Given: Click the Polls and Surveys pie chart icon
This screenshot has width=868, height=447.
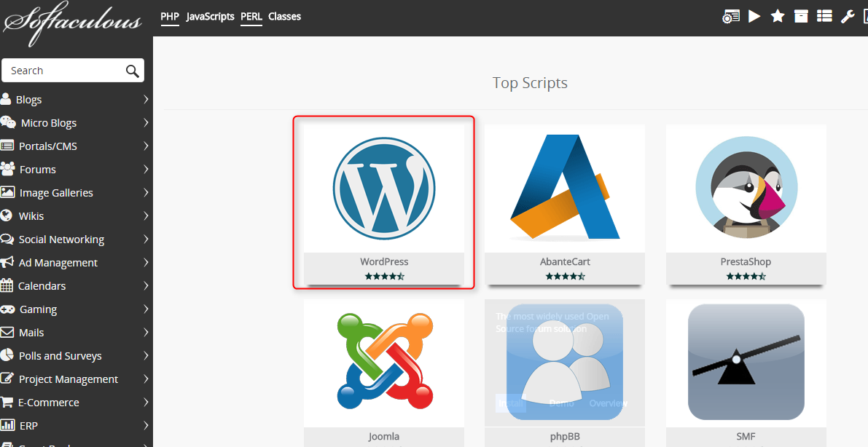Looking at the screenshot, I should click(7, 355).
